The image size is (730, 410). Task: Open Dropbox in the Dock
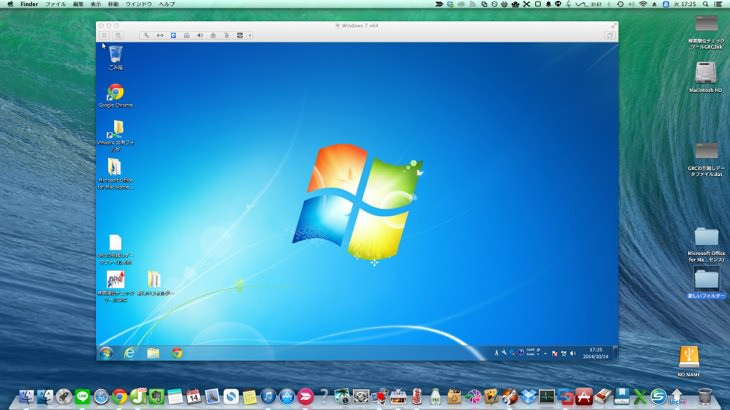pyautogui.click(x=528, y=397)
